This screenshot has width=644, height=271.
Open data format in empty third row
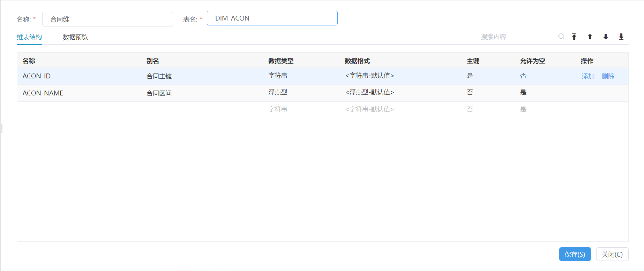tap(370, 109)
